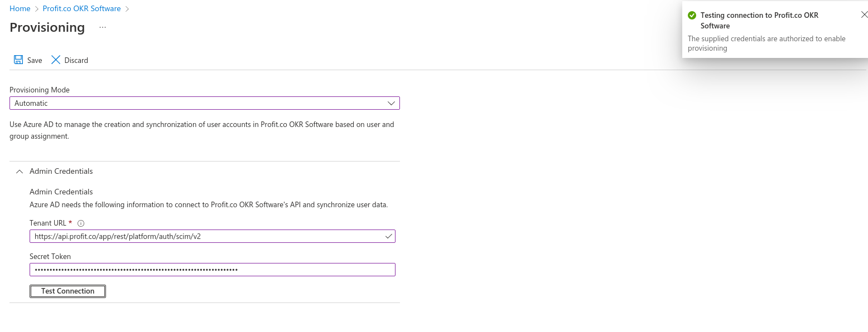Screen dimensions: 868x332
Task: Click the validation checkmark in Tenant URL field
Action: coord(389,236)
